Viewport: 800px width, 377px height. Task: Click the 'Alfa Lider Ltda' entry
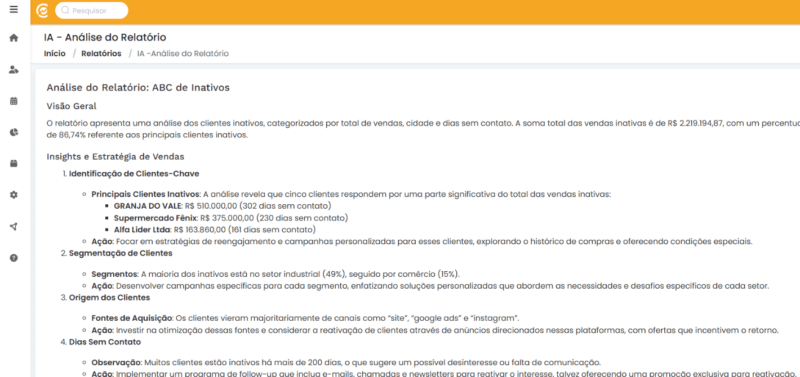[x=142, y=230]
